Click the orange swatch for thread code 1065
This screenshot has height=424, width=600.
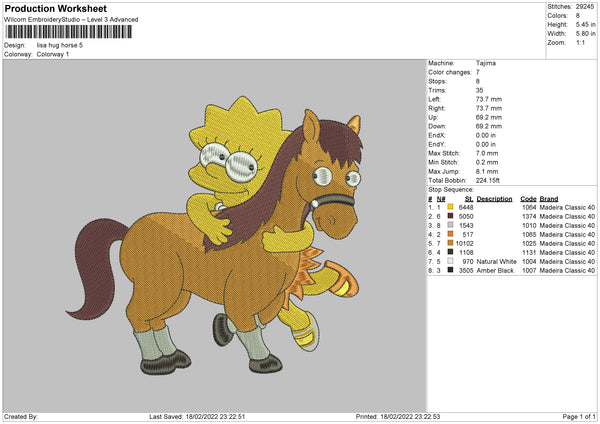(x=450, y=234)
